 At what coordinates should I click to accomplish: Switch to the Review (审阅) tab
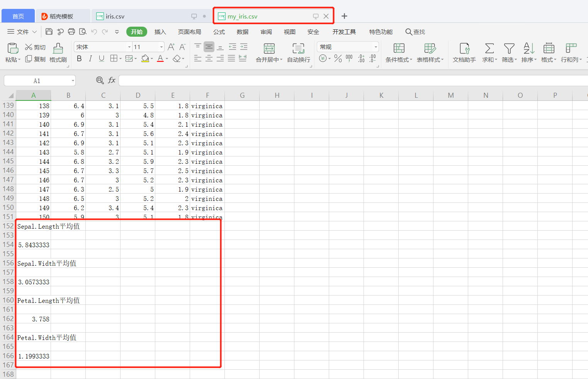pos(266,32)
